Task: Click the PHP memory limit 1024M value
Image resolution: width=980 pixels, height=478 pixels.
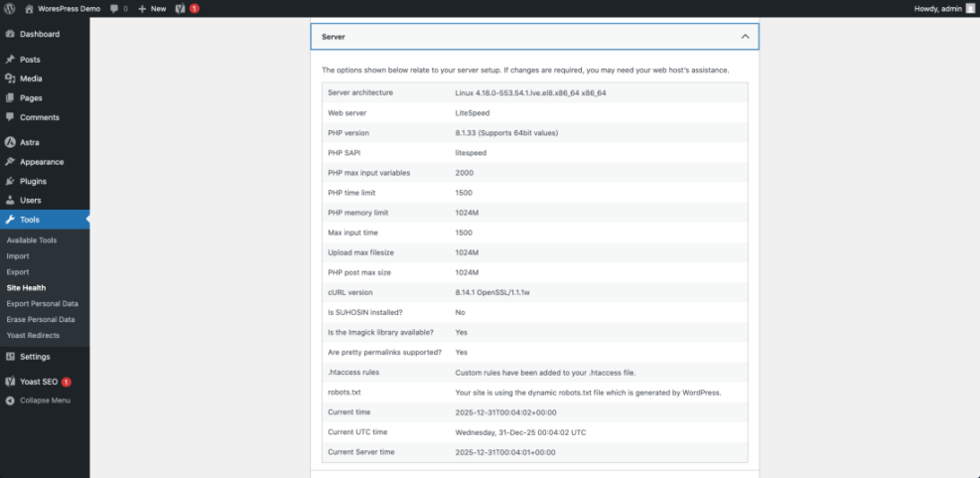Action: point(467,213)
